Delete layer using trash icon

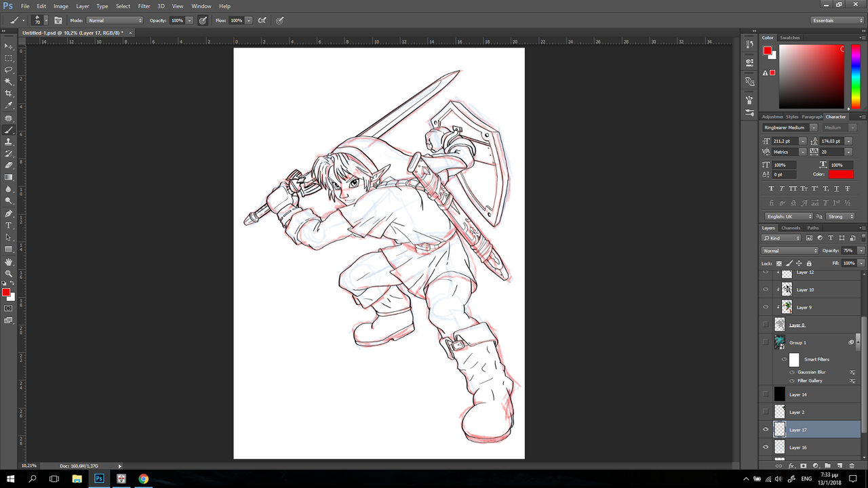pyautogui.click(x=852, y=466)
